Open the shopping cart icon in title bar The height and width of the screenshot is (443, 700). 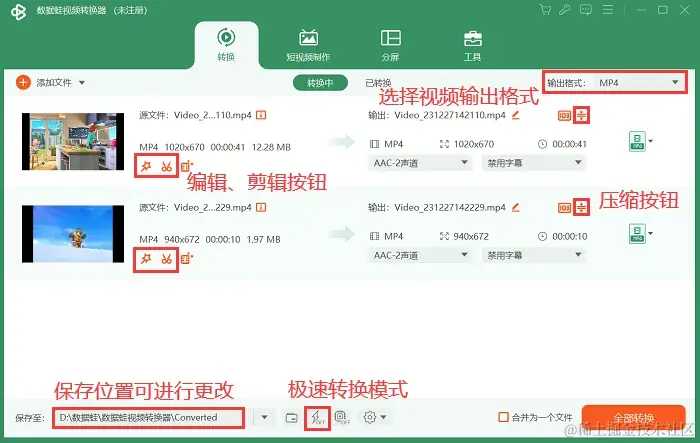pos(545,10)
